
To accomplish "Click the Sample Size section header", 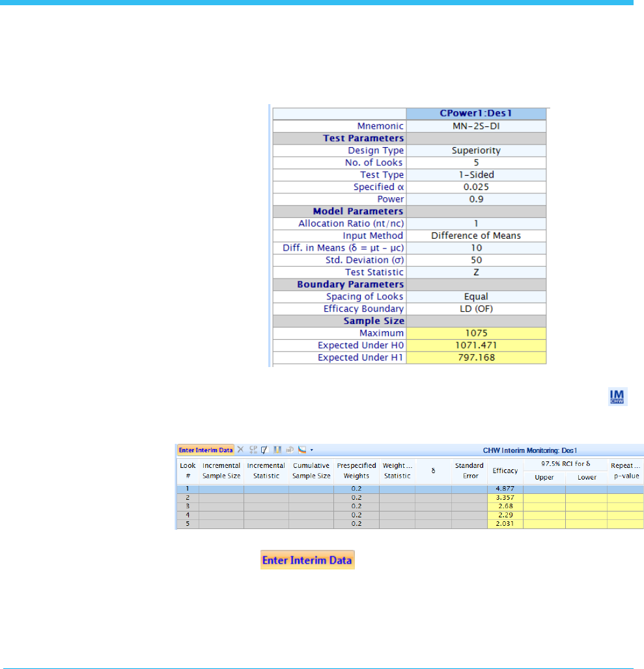I will 374,321.
